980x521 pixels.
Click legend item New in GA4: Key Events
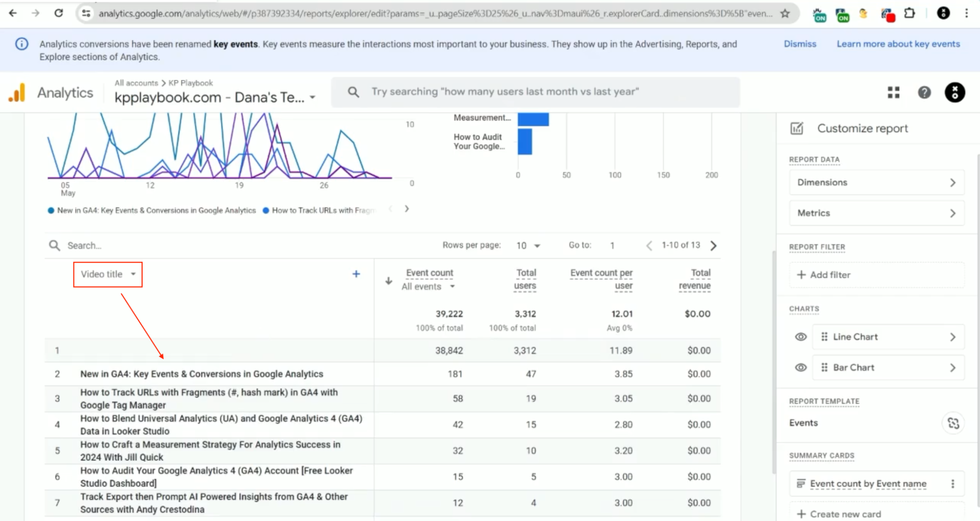pos(151,210)
